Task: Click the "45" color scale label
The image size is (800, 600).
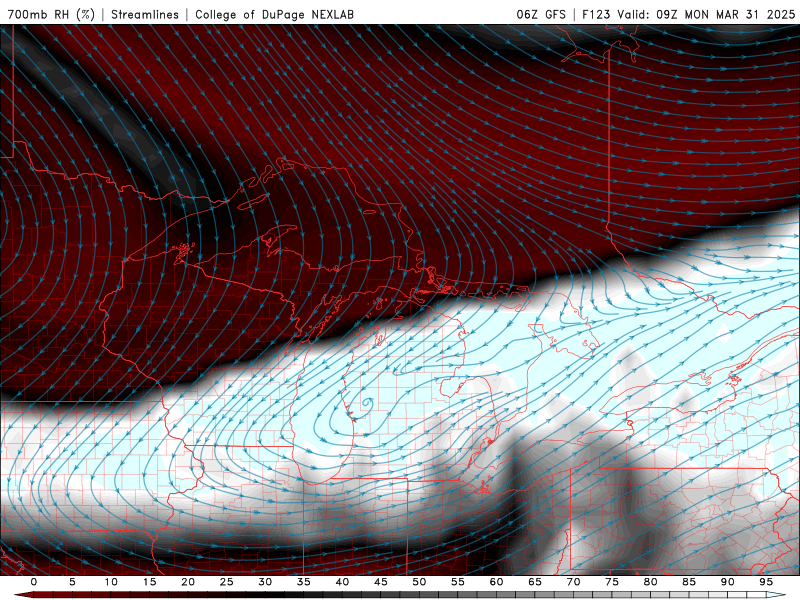Action: [381, 582]
